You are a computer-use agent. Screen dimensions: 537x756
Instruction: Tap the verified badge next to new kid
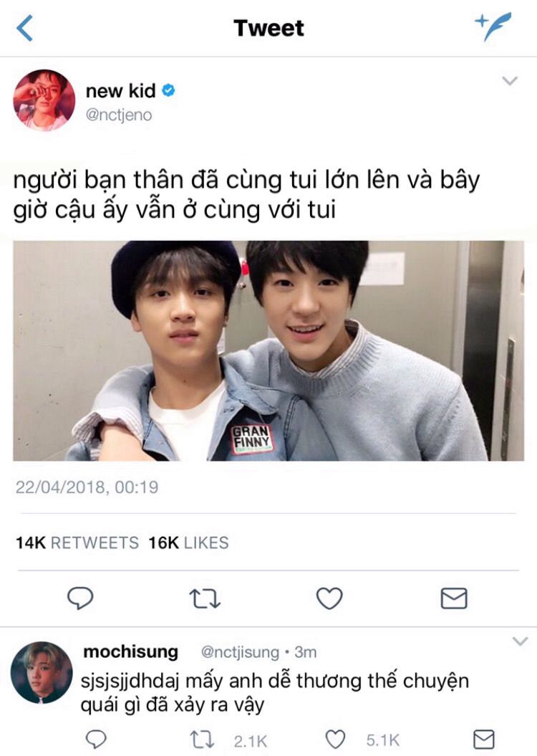pyautogui.click(x=168, y=90)
